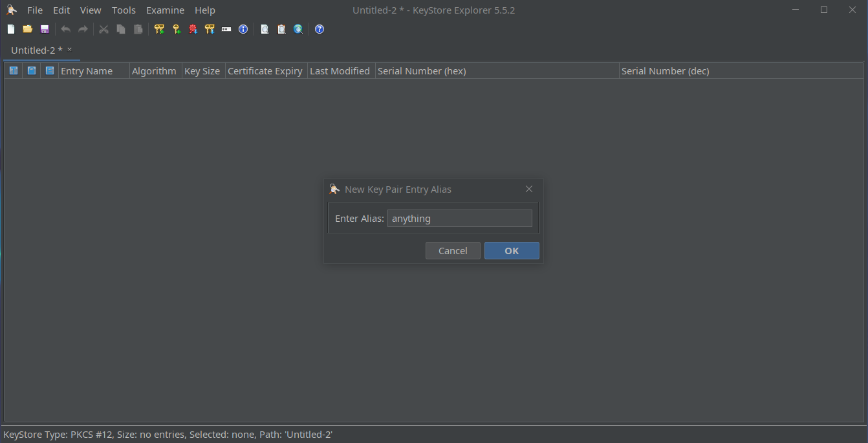Click Examine Clipboard toolbar icon
Screen dimensions: 868x443
[281, 29]
